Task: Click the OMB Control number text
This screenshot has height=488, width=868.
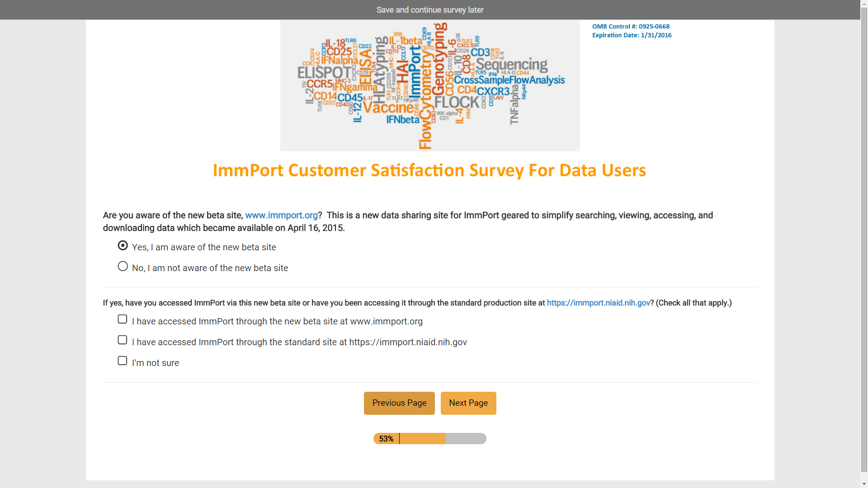Action: tap(631, 27)
